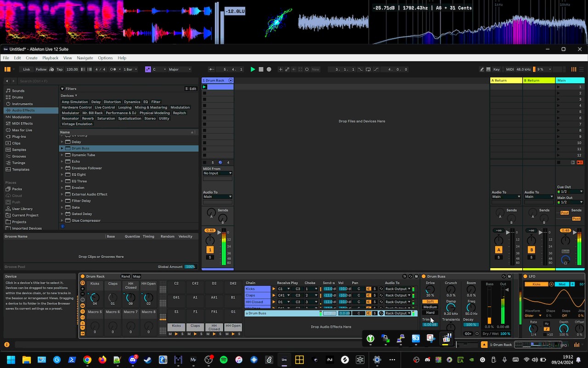Open the Instruments browser category

coord(22,104)
